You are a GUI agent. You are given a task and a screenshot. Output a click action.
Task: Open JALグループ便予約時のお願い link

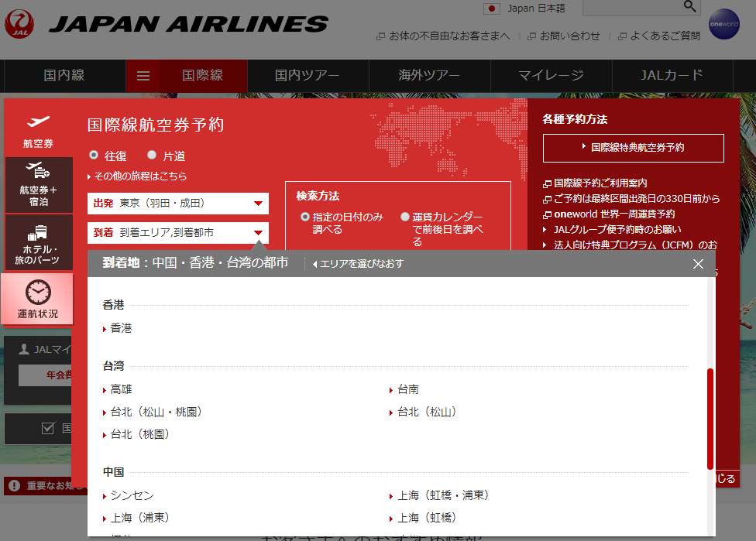coord(612,229)
